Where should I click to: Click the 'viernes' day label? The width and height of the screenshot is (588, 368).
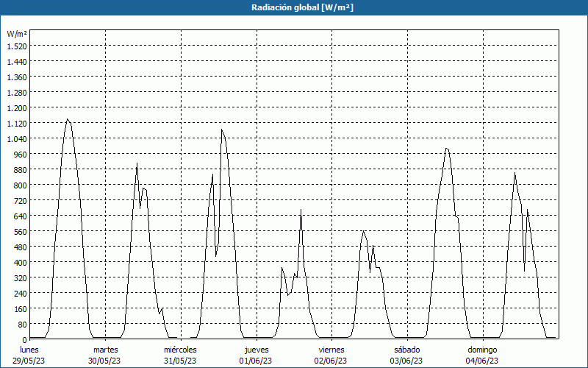(x=331, y=350)
